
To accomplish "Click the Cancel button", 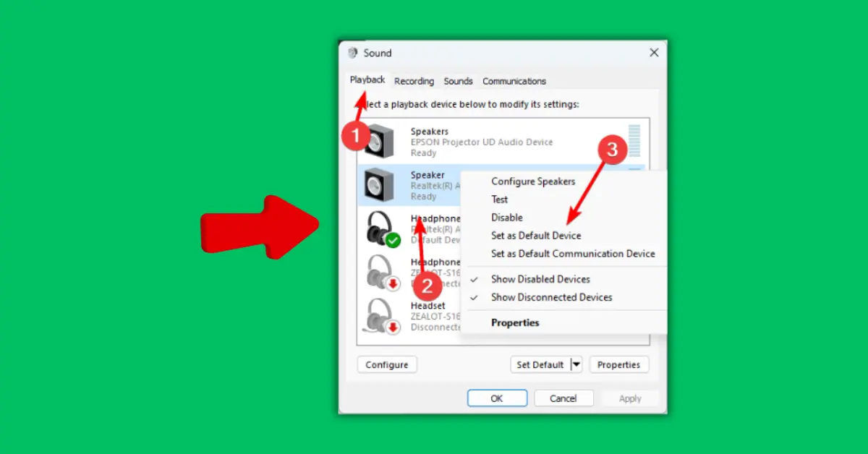I will [x=563, y=398].
